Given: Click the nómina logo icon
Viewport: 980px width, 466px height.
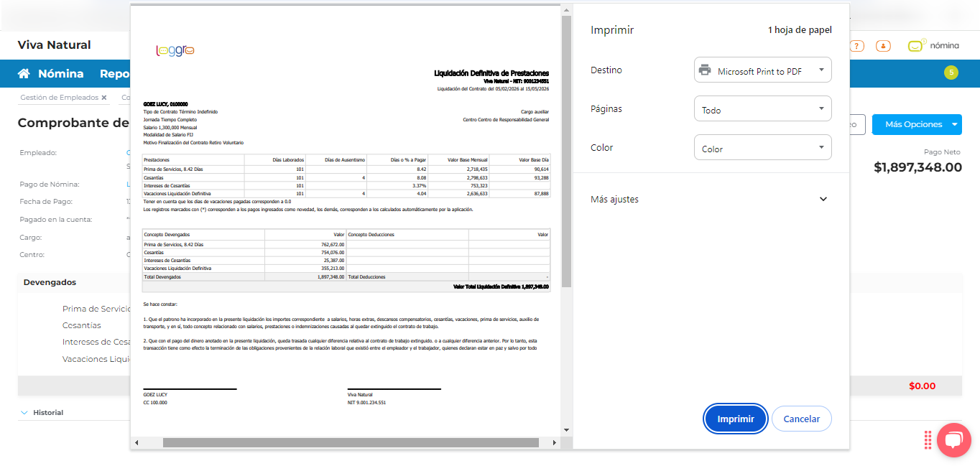Looking at the screenshot, I should click(x=916, y=45).
